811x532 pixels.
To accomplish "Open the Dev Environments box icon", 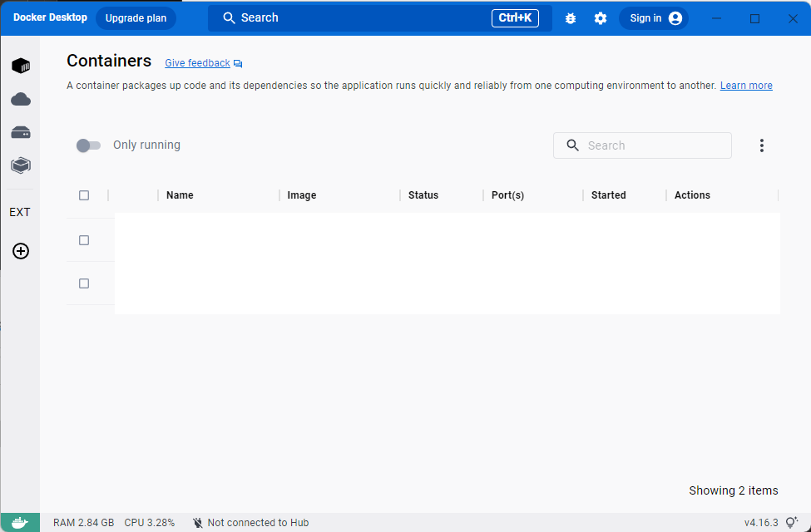I will (21, 165).
